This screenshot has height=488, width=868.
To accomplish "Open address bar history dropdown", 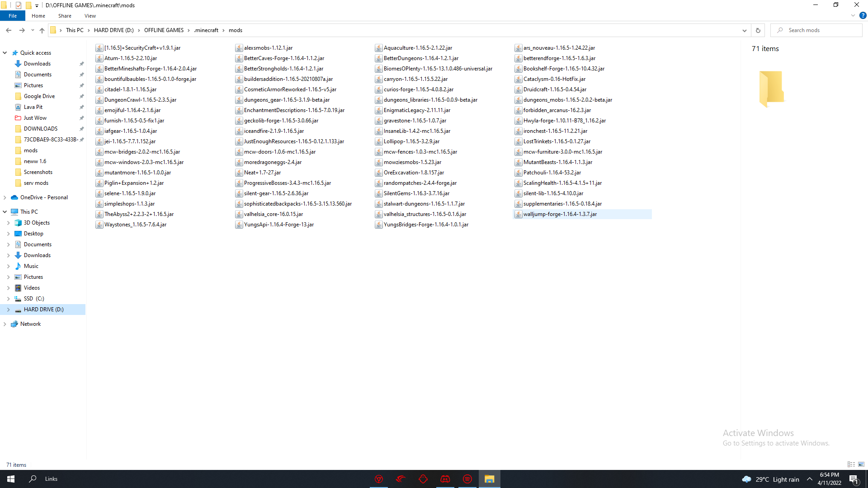I will pos(744,30).
